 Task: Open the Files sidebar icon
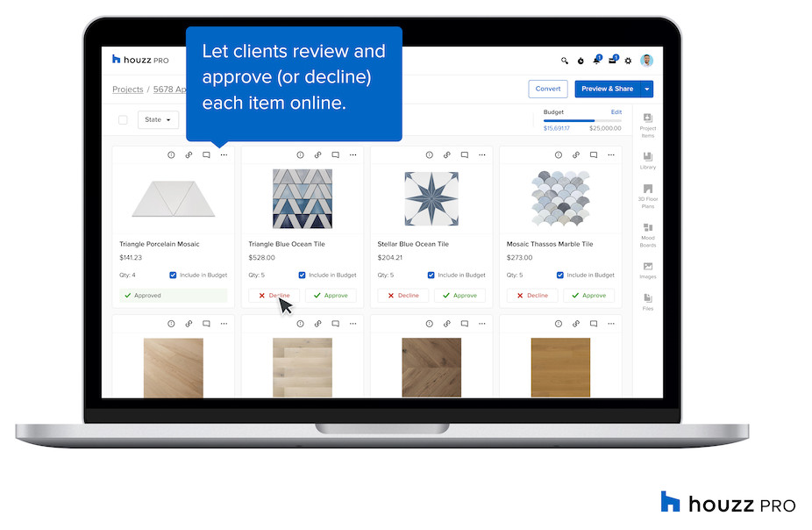(x=648, y=302)
